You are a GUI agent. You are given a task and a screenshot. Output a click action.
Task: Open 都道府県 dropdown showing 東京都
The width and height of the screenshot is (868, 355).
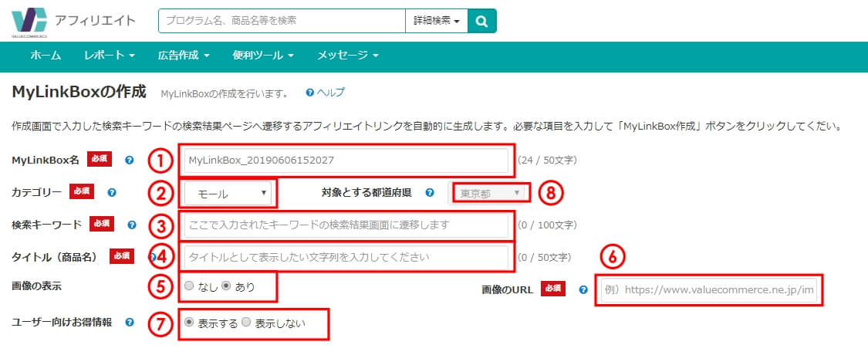click(488, 194)
